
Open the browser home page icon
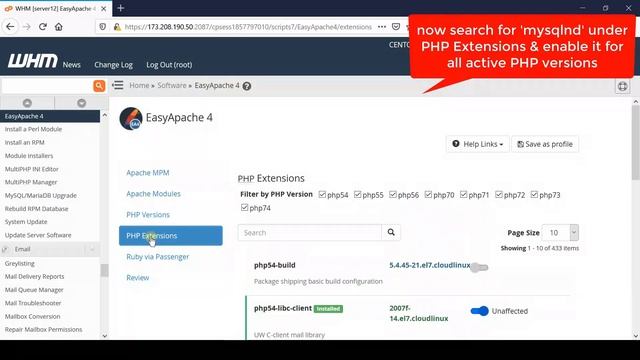[x=58, y=27]
